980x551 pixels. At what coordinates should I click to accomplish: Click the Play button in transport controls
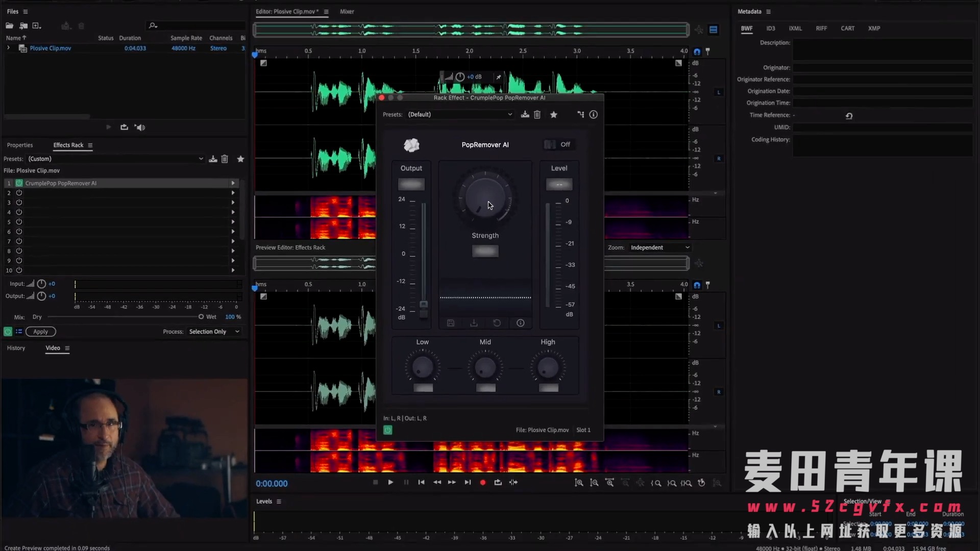tap(390, 482)
